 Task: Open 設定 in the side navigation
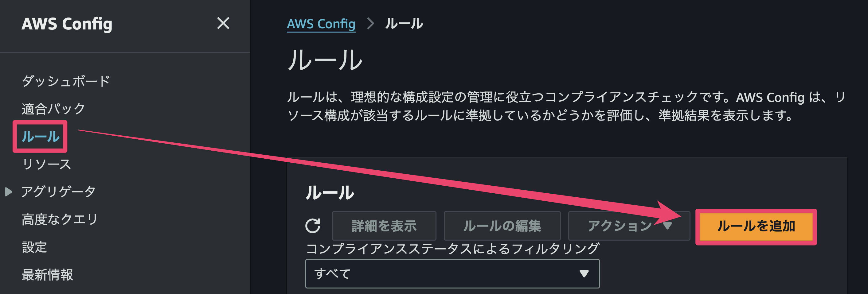pyautogui.click(x=34, y=247)
